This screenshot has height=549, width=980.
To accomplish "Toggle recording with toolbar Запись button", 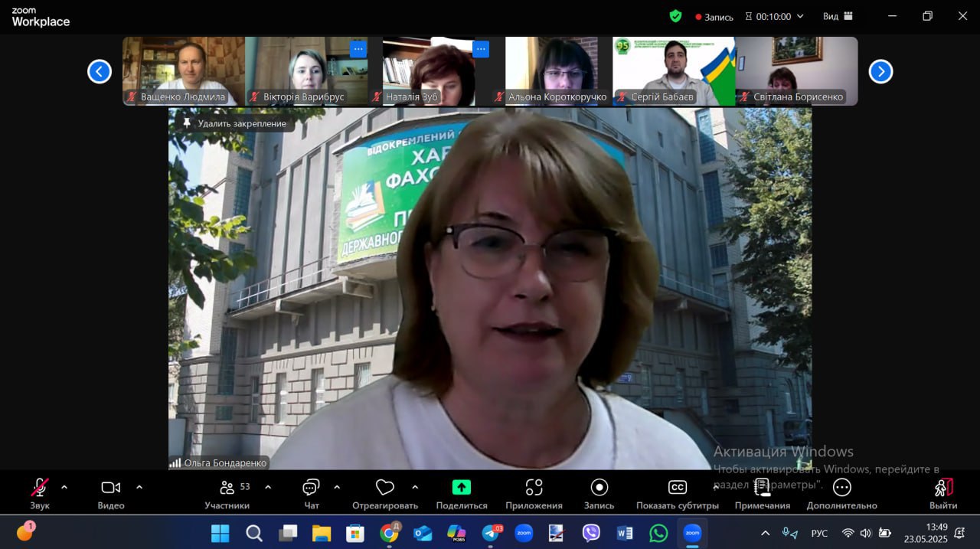I will point(599,494).
